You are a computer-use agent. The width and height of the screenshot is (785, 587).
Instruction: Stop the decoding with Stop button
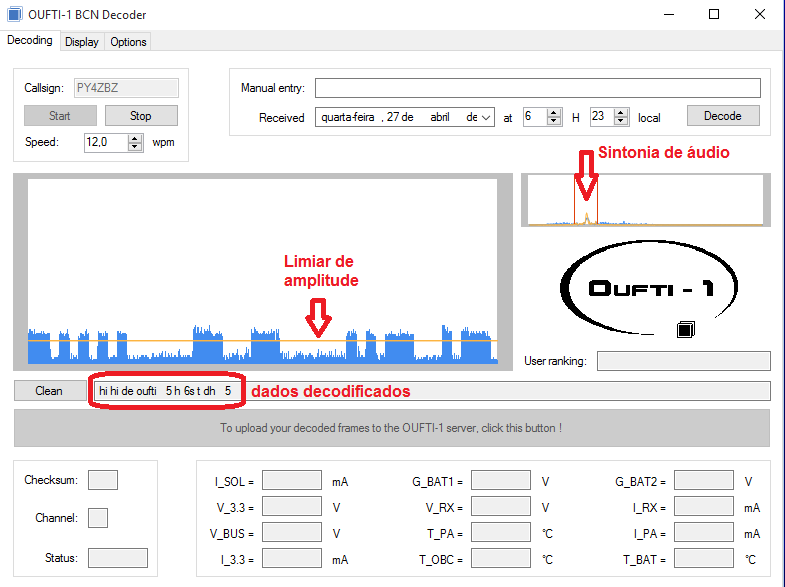[141, 116]
